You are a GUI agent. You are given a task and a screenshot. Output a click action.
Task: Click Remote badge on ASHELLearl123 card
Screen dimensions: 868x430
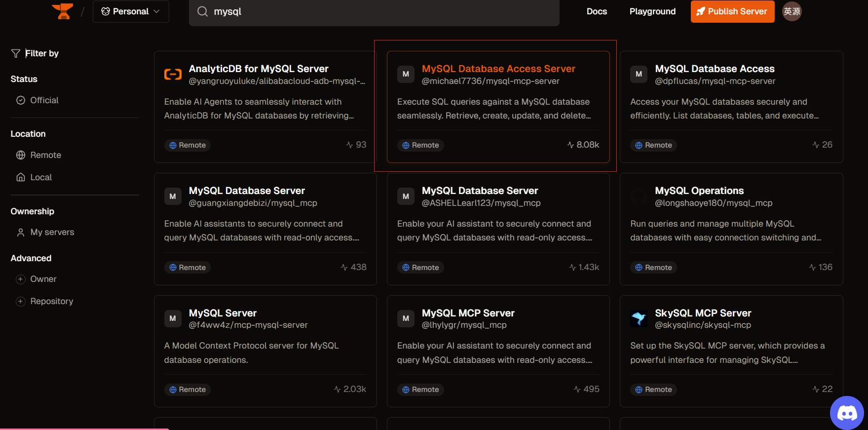[420, 267]
